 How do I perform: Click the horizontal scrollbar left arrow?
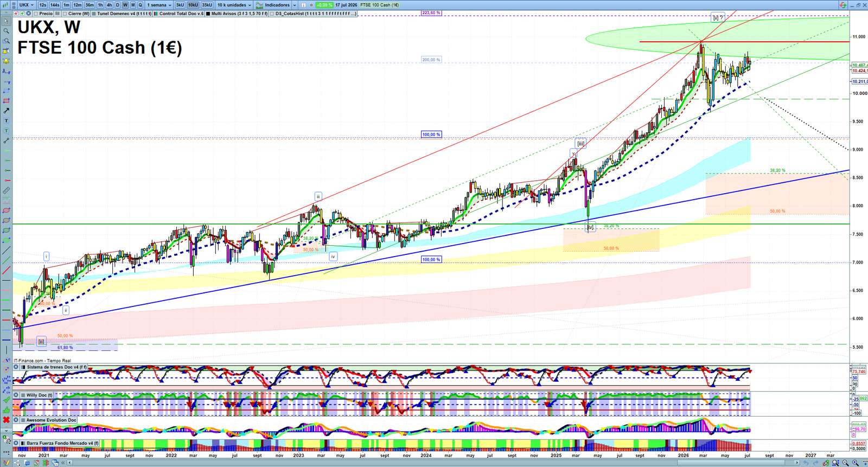70,463
